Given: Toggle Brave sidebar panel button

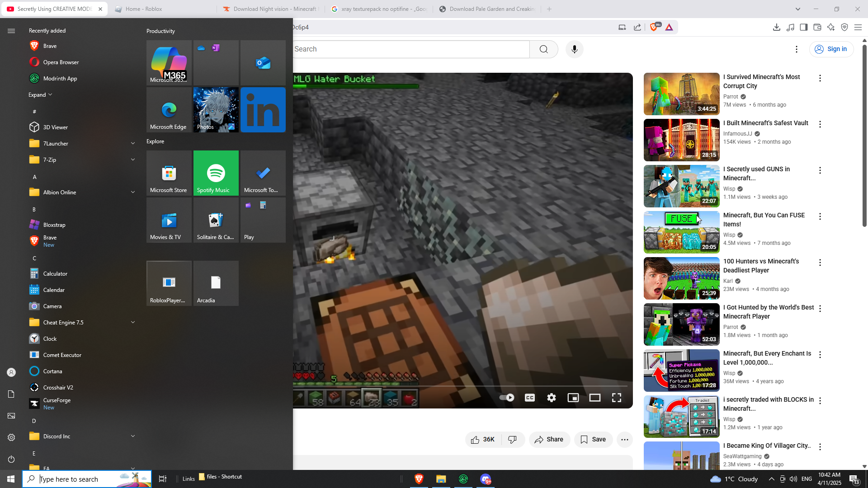Looking at the screenshot, I should 803,28.
